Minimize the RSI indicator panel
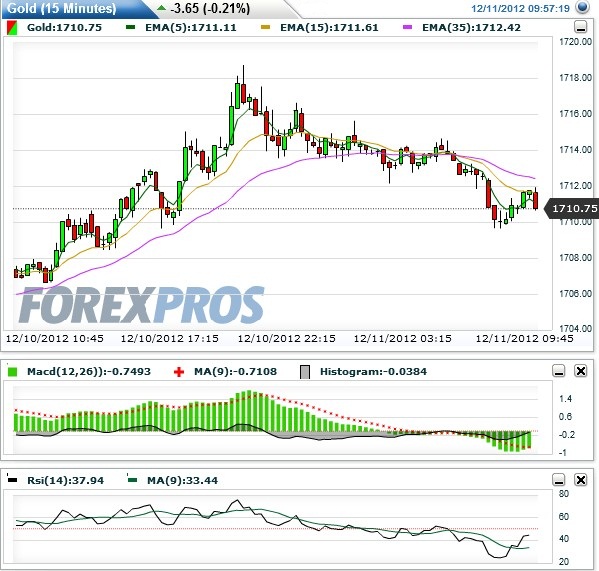The image size is (599, 571). coord(559,480)
